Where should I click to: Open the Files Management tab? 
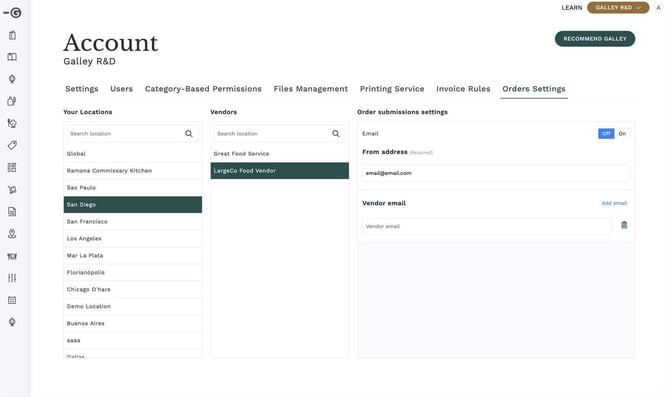point(311,89)
